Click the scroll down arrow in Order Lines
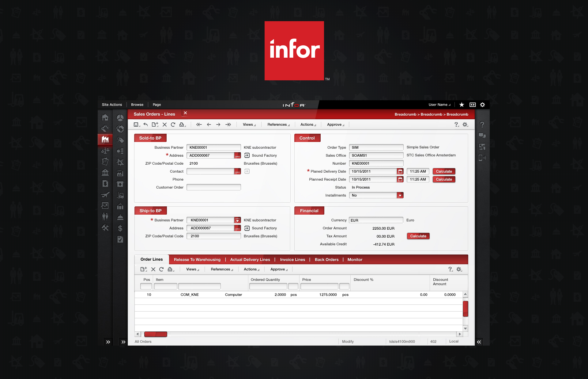588x379 pixels. pyautogui.click(x=466, y=329)
